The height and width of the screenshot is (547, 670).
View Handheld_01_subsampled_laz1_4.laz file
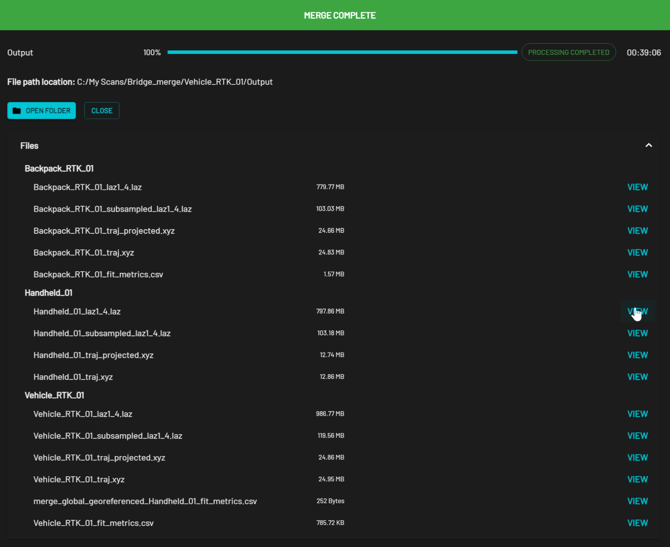637,333
